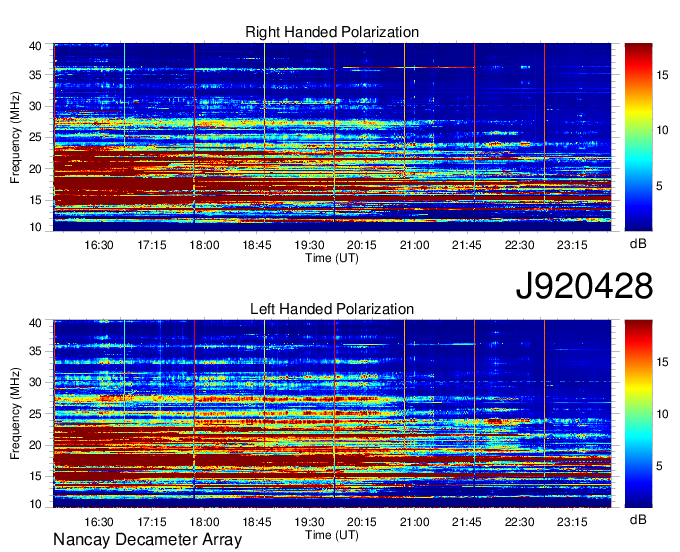
Task: Click 23:15 tick on Right Handed time axis
Action: click(572, 245)
